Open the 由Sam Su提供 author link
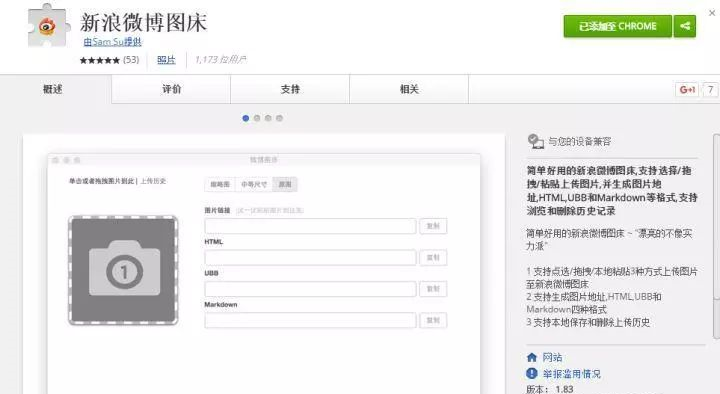 [x=112, y=42]
